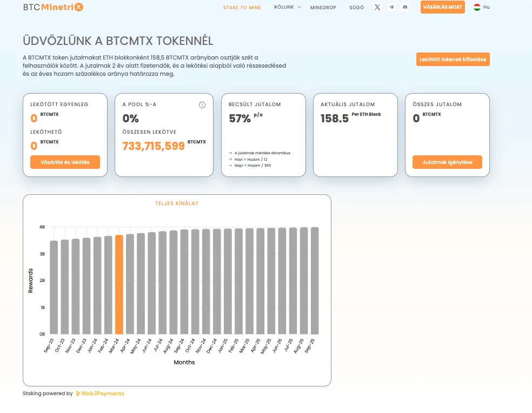Select the Sep-23 bar in chart

(x=54, y=287)
